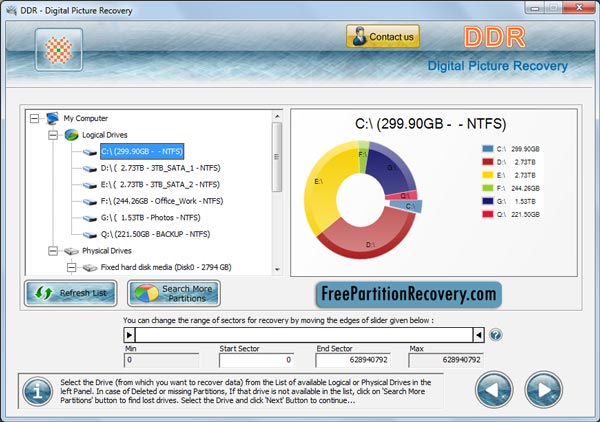Screen dimensions: 600x422
Task: Click the Max value field
Action: coord(446,360)
